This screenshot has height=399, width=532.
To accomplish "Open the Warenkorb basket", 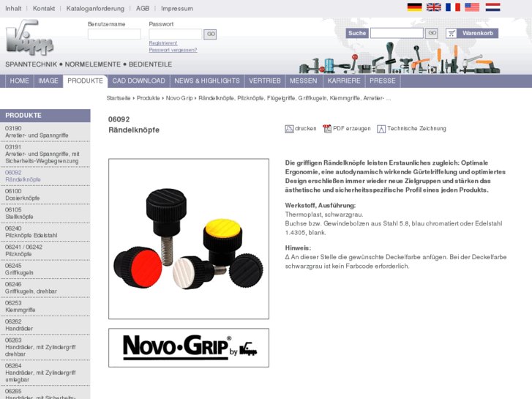I will tap(477, 33).
